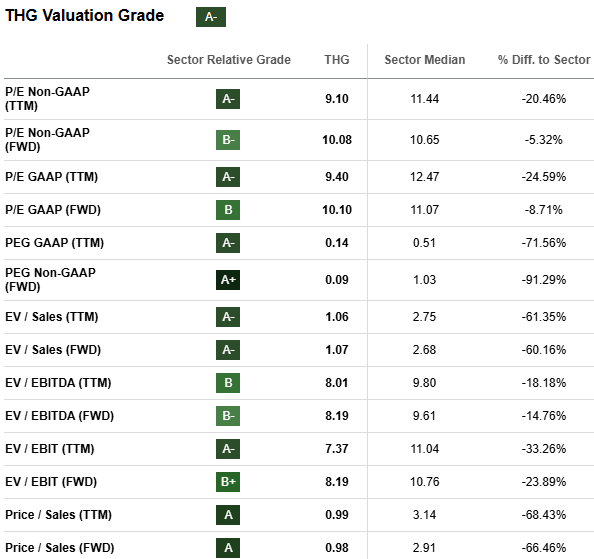
Task: Click the A- grade badge for EV / Sales (FWD)
Action: (x=228, y=350)
